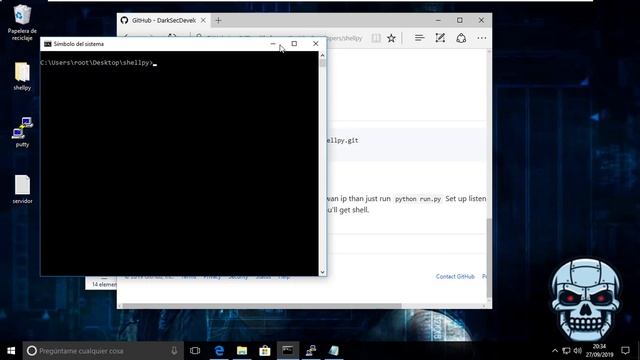
Task: Open network status in system tray
Action: coord(566,351)
